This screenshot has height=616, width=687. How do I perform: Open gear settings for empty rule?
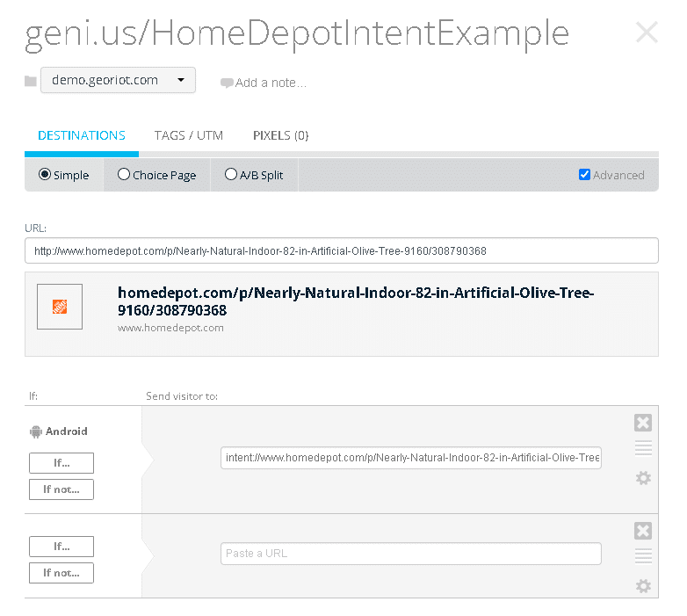(642, 586)
